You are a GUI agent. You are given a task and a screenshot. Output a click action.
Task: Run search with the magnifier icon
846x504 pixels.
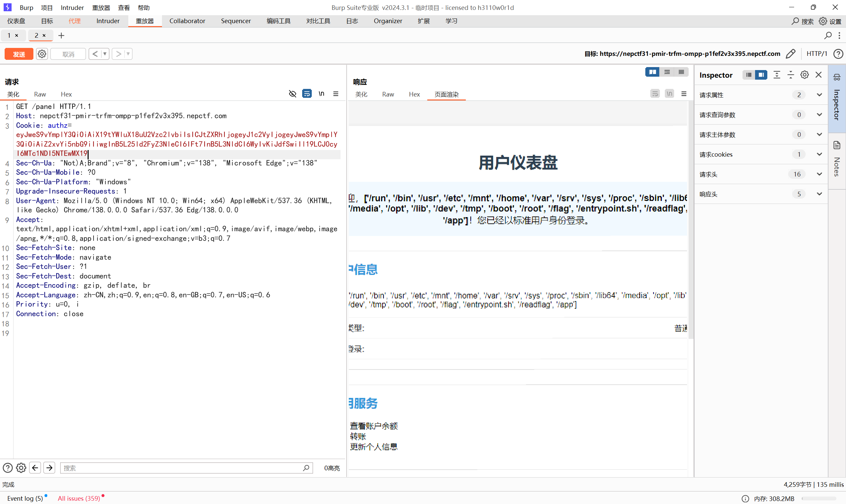[x=306, y=468]
